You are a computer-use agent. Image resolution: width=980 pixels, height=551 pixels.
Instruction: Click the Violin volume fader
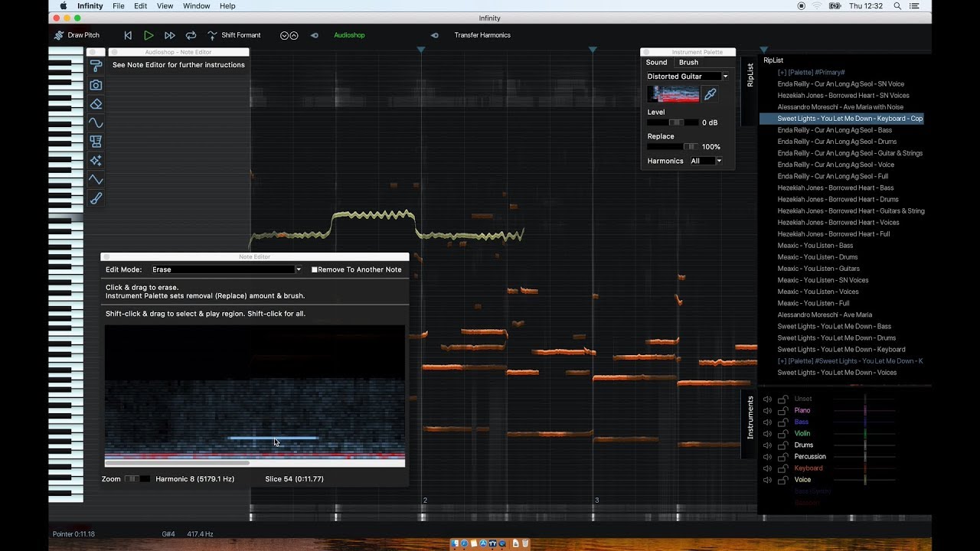pos(865,434)
